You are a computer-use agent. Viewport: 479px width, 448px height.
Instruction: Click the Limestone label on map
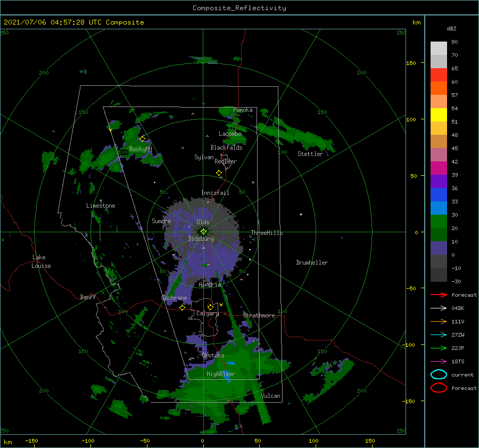101,206
